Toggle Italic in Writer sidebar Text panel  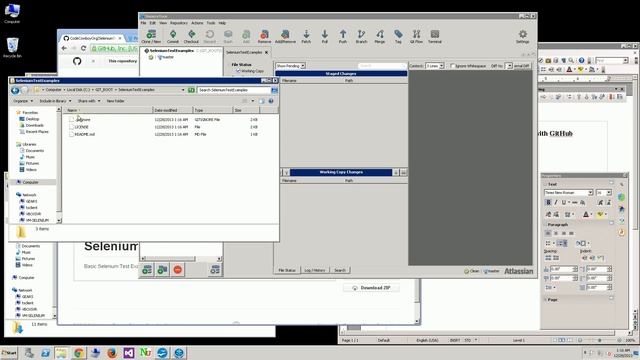pyautogui.click(x=556, y=202)
